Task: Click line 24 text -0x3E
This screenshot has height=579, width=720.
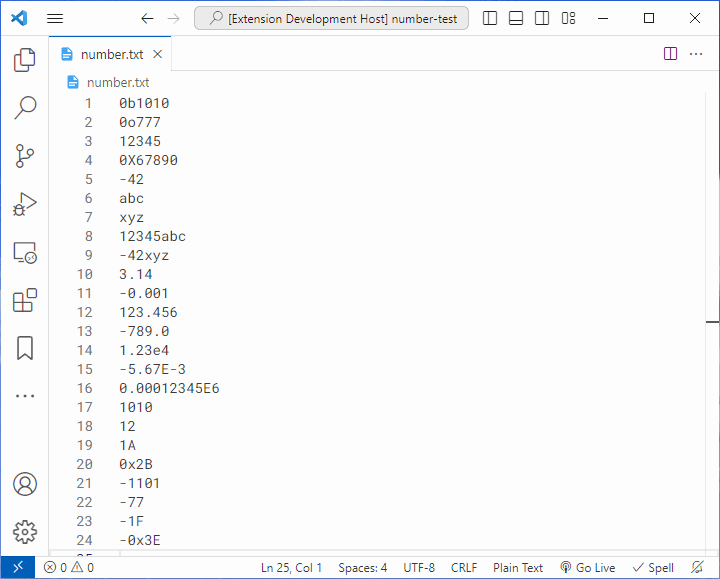Action: coord(140,540)
